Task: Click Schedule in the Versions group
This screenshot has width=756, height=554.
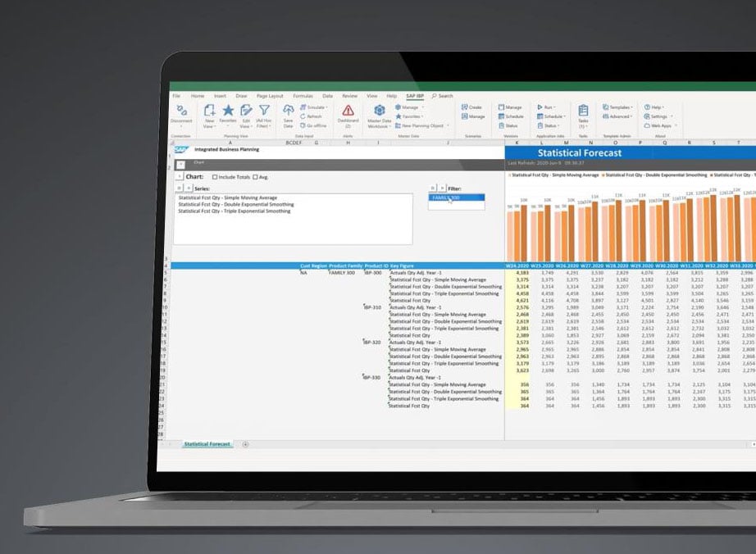Action: point(510,116)
